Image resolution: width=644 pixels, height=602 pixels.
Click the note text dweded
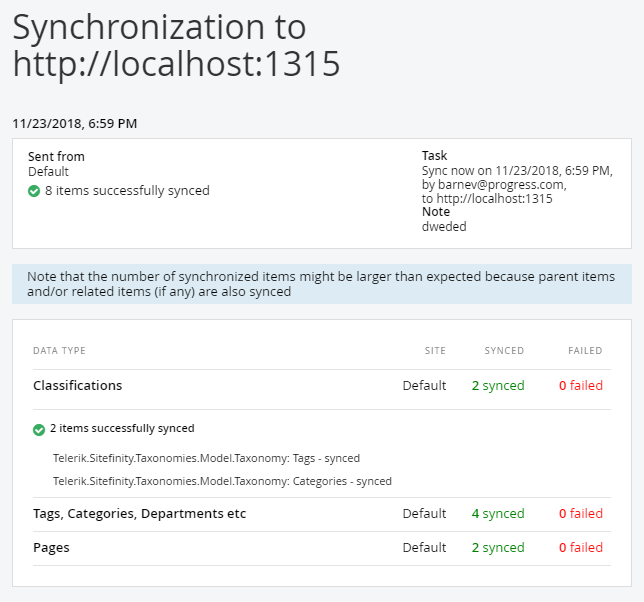coord(444,226)
